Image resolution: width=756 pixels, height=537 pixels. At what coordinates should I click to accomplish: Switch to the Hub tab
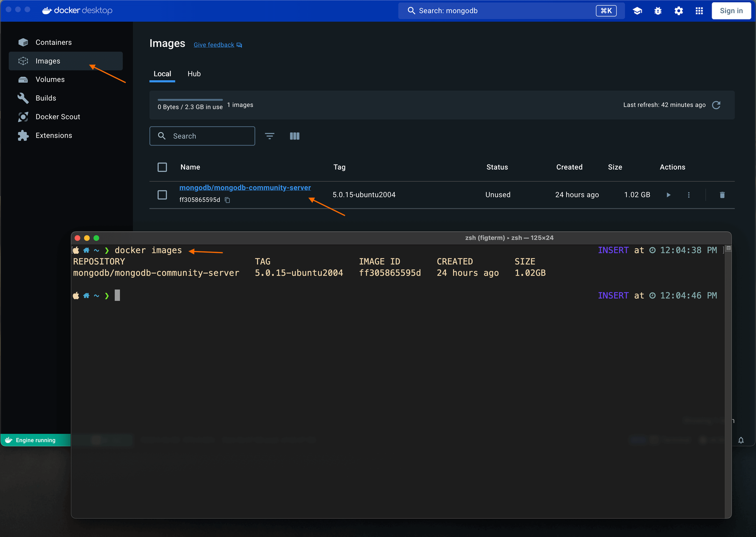(194, 74)
